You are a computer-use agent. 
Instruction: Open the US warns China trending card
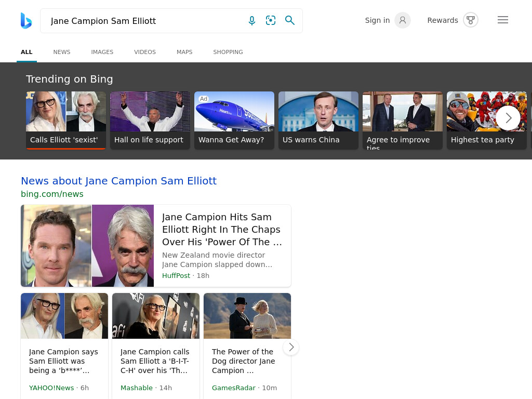point(318,120)
